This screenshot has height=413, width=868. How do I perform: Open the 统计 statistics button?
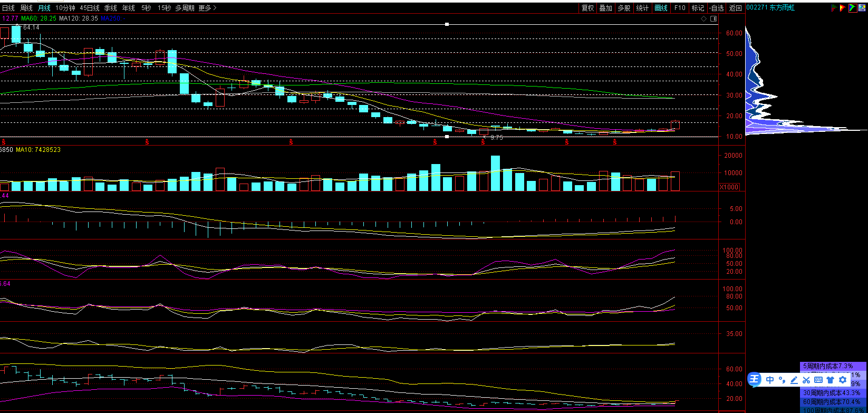(x=642, y=8)
